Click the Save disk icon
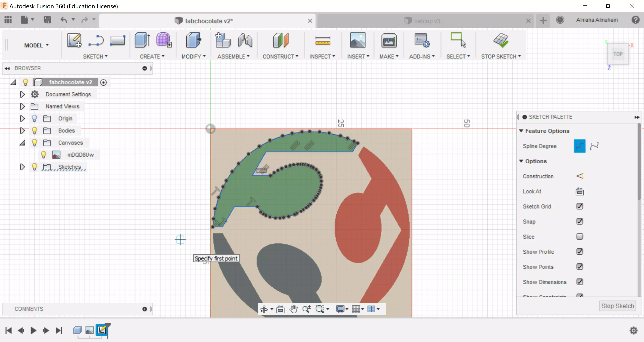Viewport: 644px width, 342px height. click(47, 20)
